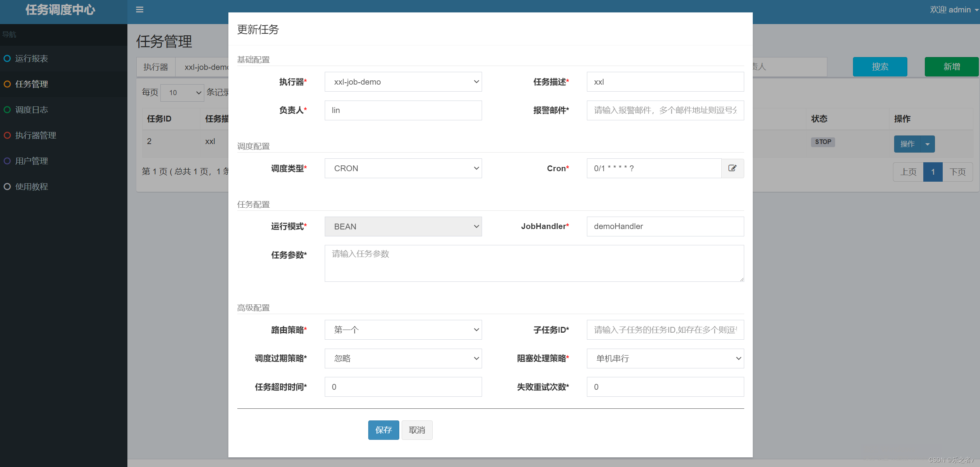Click the 下页 pagination button
Viewport: 980px width, 467px height.
957,172
